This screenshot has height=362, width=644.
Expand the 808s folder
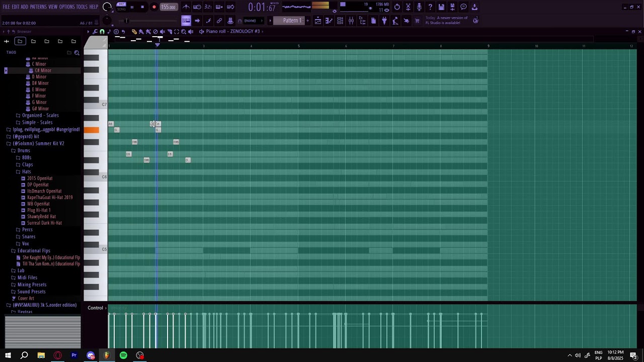pyautogui.click(x=27, y=157)
